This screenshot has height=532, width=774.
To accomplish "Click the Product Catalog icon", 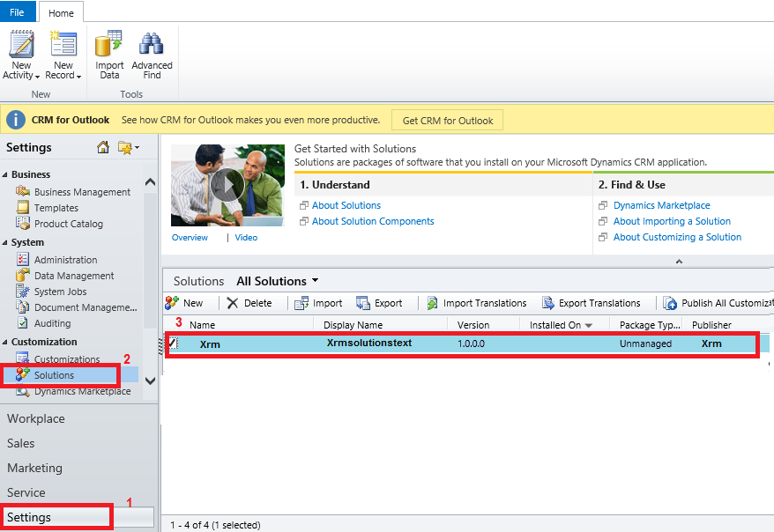I will (23, 223).
